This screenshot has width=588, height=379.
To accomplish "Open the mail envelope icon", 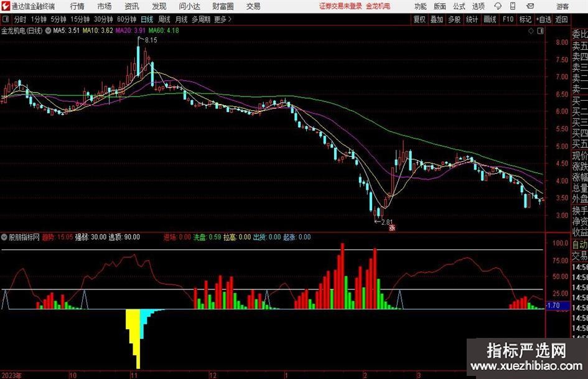I will [x=530, y=6].
